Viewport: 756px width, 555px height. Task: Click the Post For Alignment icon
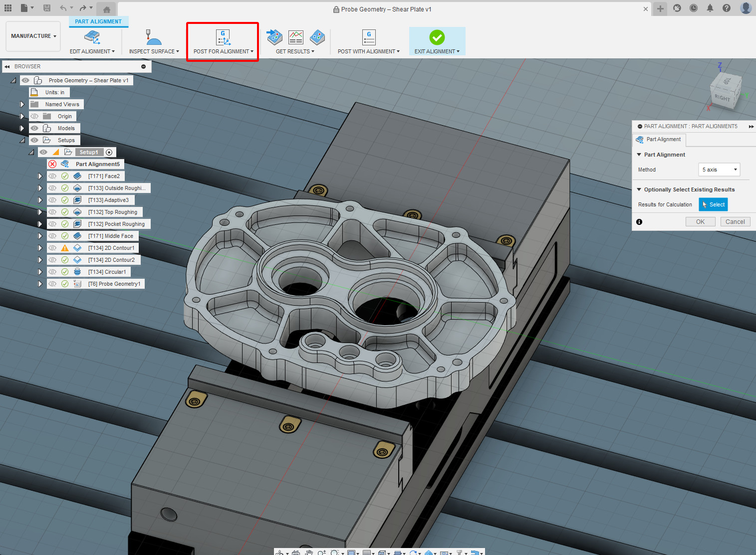223,37
